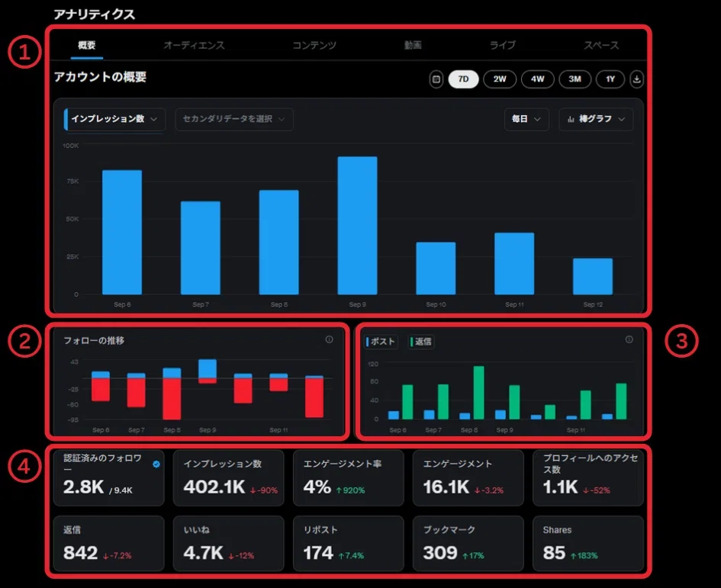This screenshot has width=721, height=588.
Task: Click the フォローの推移 chart title
Action: (94, 341)
